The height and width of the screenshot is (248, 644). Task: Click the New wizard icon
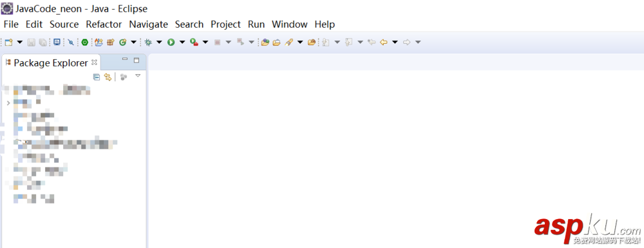click(x=8, y=42)
